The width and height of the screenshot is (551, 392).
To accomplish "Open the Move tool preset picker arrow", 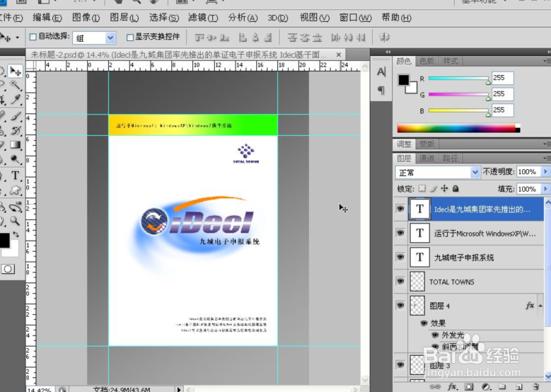I will click(17, 38).
